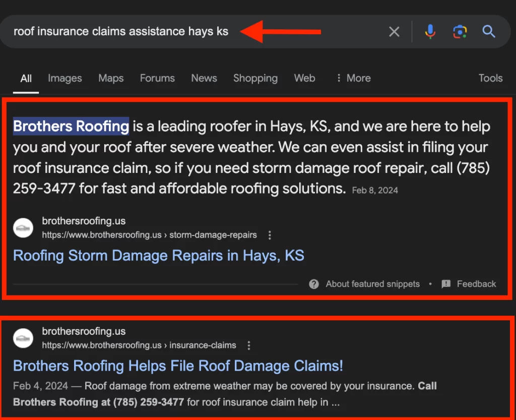The height and width of the screenshot is (420, 516).
Task: Expand the More search filters menu
Action: pos(353,78)
